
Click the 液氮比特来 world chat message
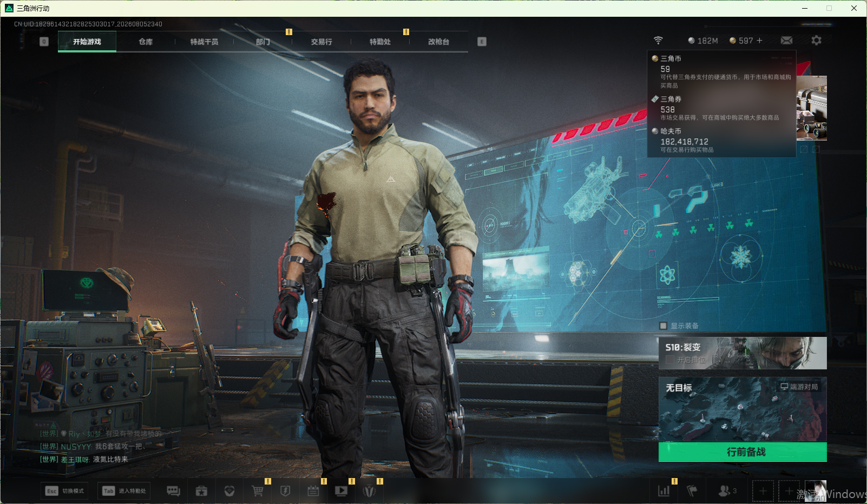pos(84,459)
